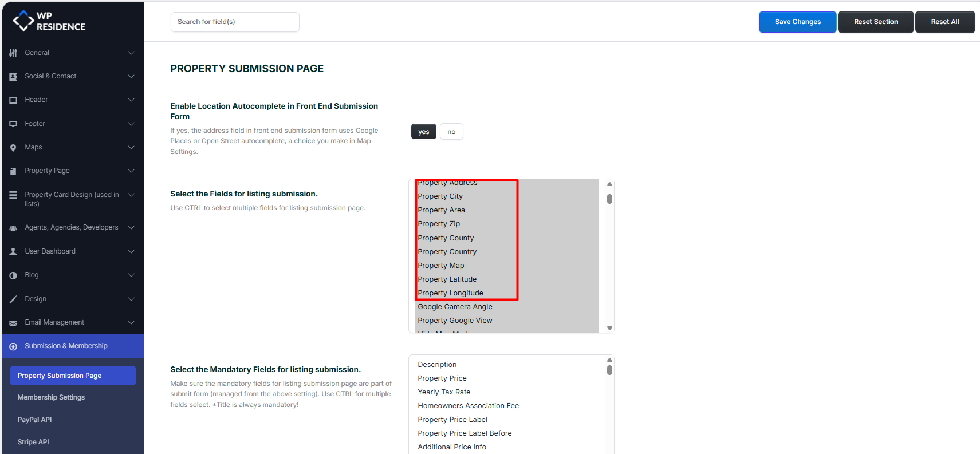This screenshot has width=980, height=454.
Task: Click the WP Residence logo
Action: point(49,21)
